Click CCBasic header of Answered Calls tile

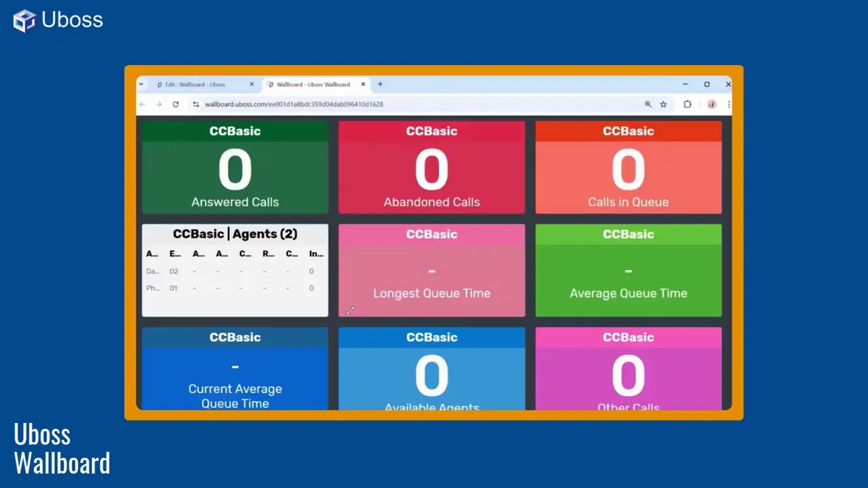pos(235,131)
